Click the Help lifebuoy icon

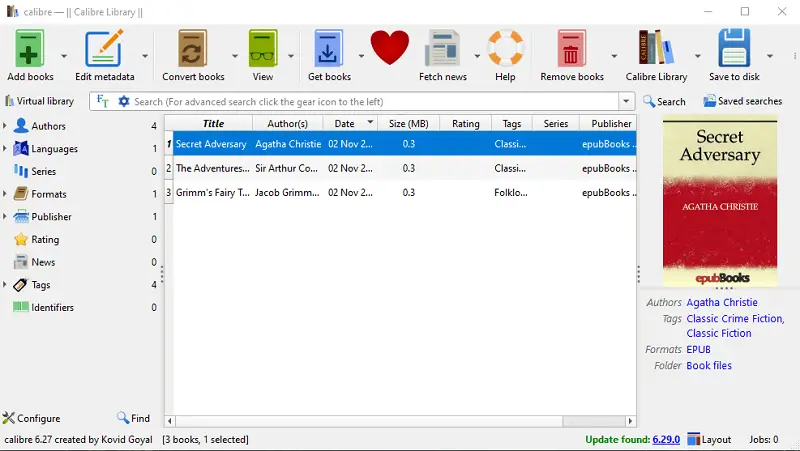coord(505,48)
